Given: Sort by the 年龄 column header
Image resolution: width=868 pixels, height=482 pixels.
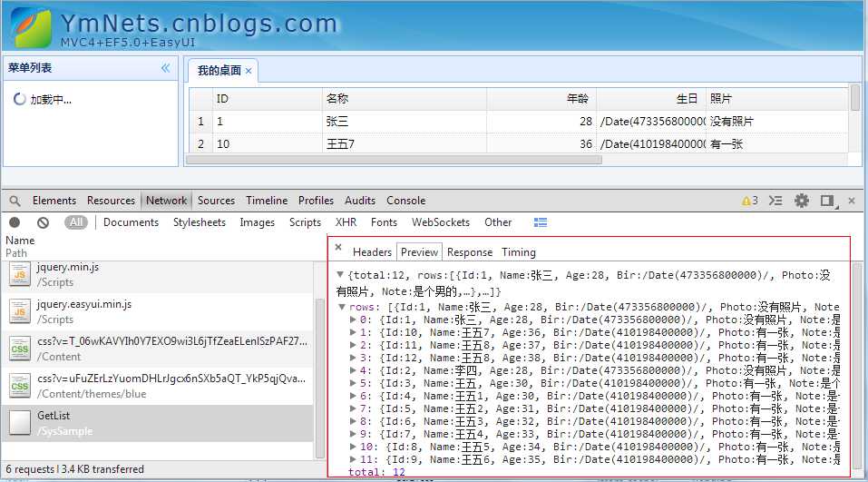Looking at the screenshot, I should pos(541,99).
